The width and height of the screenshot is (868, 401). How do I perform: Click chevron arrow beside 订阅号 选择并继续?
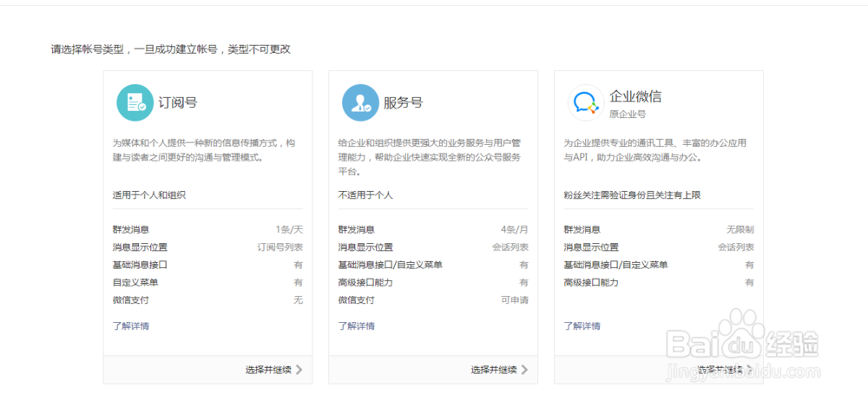(x=299, y=370)
